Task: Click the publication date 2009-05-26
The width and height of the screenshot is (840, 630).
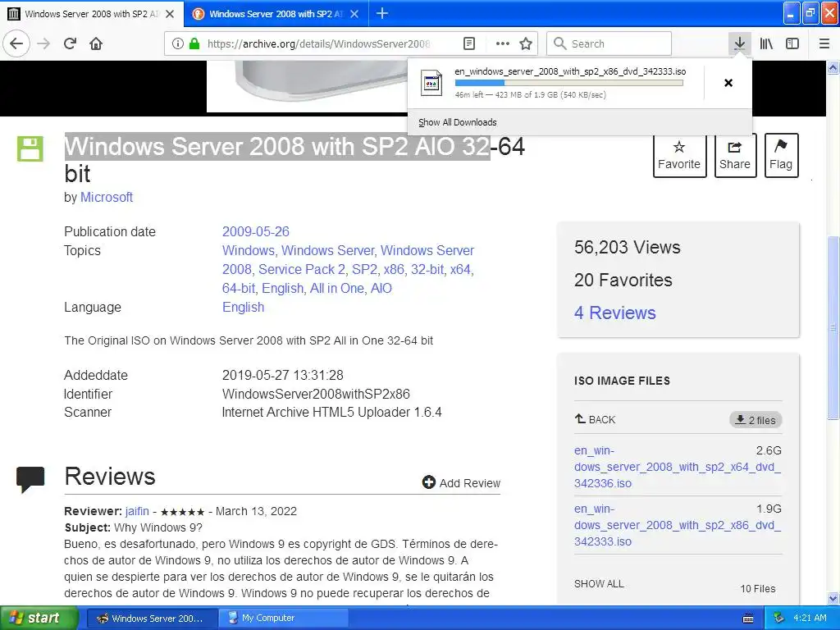Action: point(256,231)
